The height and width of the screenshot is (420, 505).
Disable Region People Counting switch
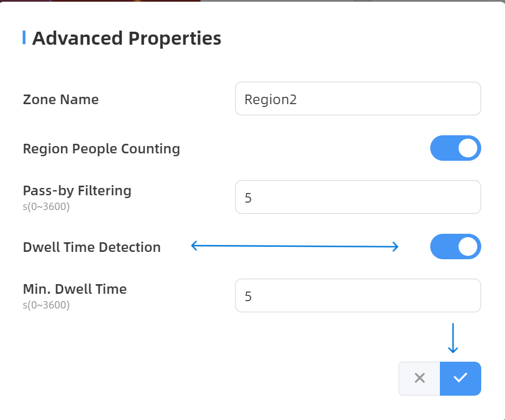pos(455,148)
